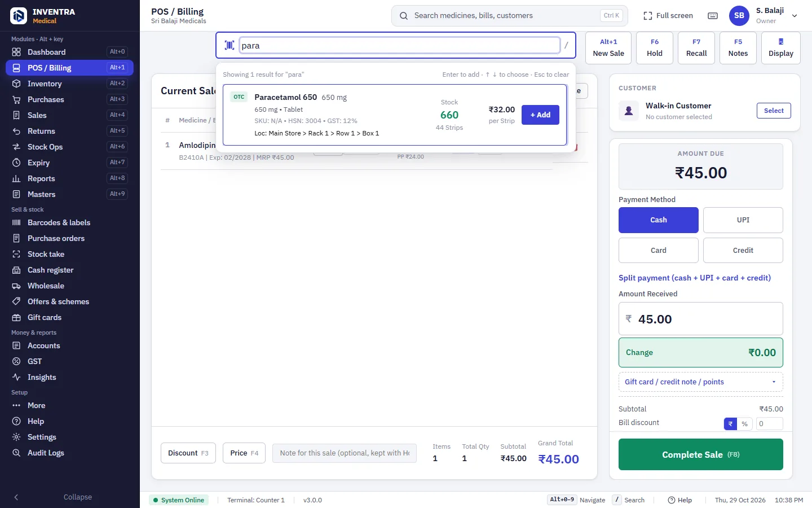The height and width of the screenshot is (508, 812).
Task: Open Inventory module
Action: pyautogui.click(x=69, y=84)
